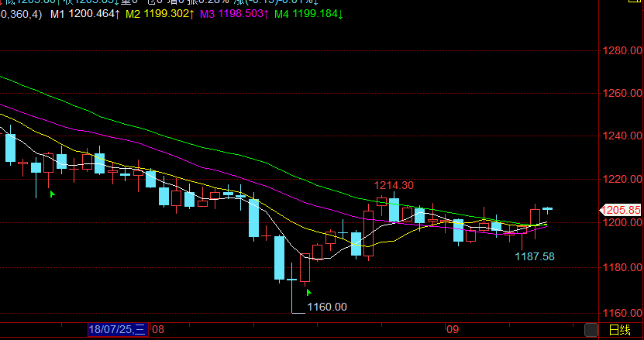Click the 1160.00 price axis label

point(622,313)
